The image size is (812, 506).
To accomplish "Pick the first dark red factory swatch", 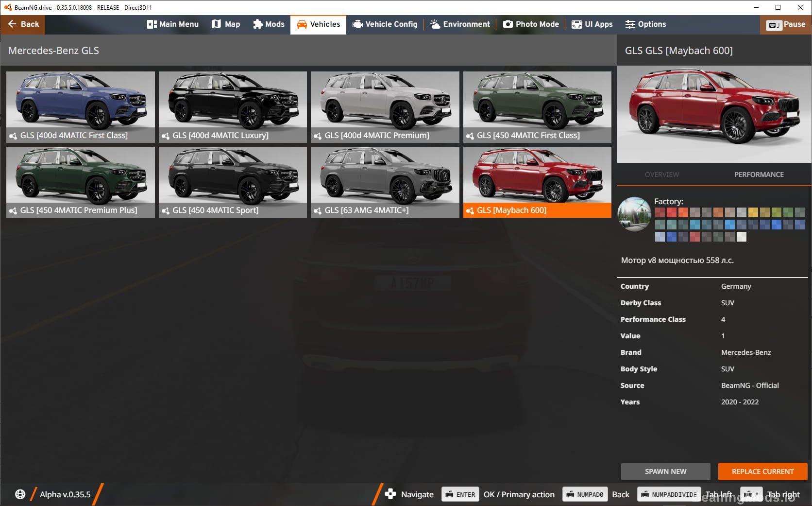I will point(660,212).
